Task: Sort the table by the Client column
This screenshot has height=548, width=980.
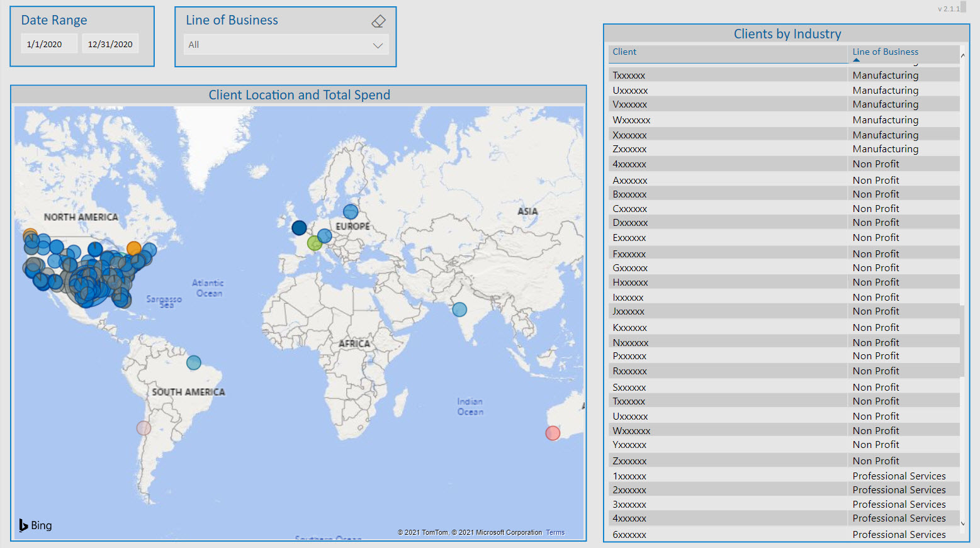Action: 624,52
